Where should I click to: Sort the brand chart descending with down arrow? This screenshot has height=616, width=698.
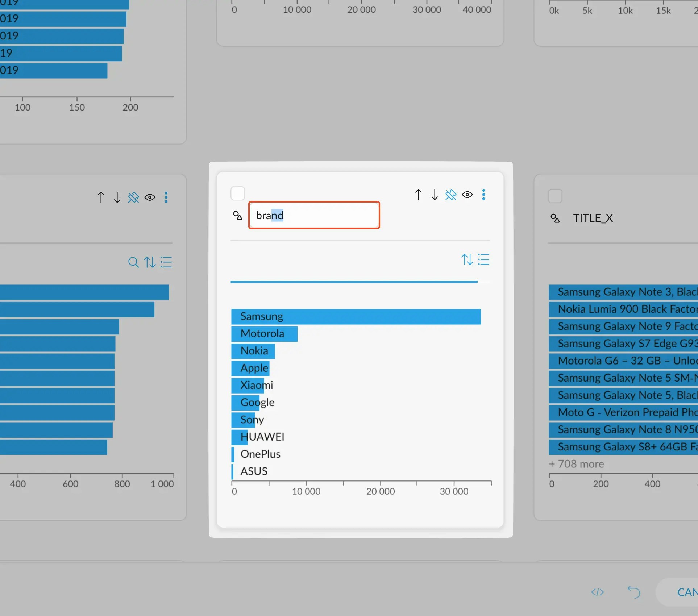(435, 195)
